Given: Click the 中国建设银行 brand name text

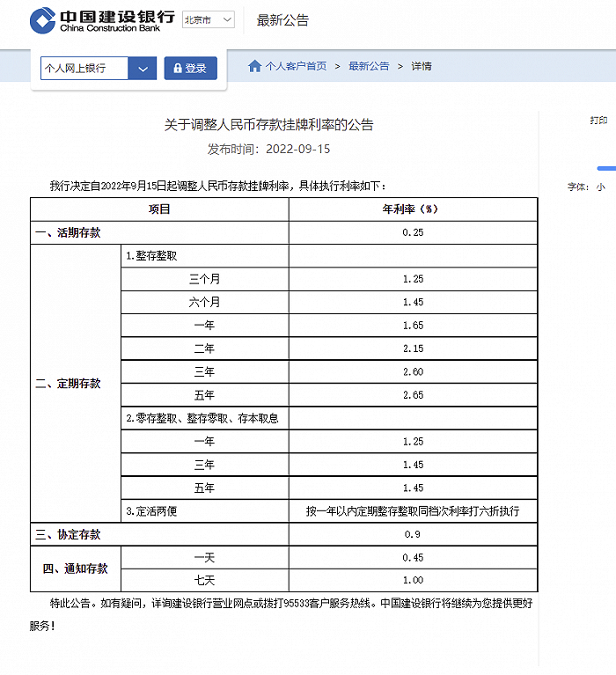Looking at the screenshot, I should (117, 17).
